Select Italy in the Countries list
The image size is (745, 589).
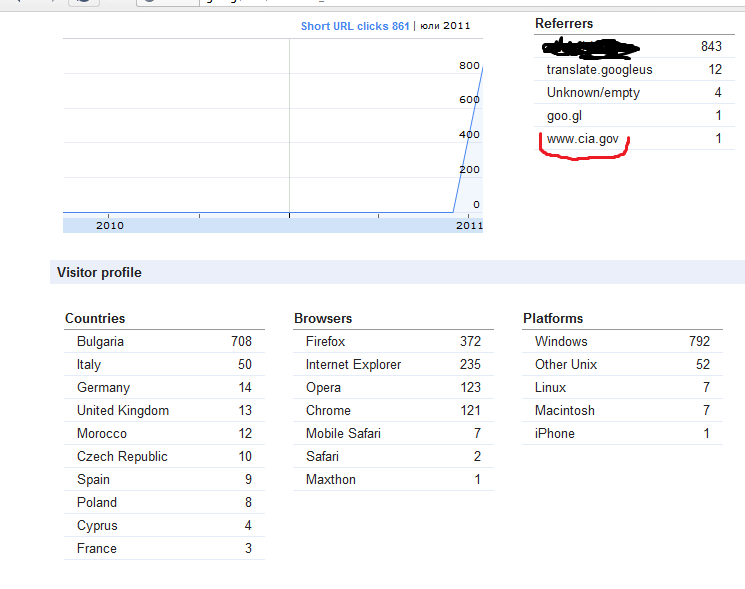tap(89, 365)
